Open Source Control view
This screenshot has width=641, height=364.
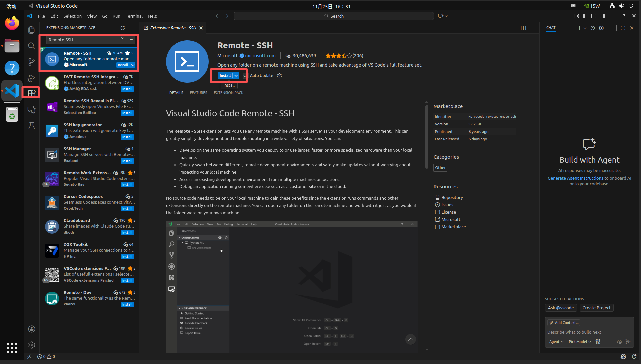pyautogui.click(x=31, y=62)
